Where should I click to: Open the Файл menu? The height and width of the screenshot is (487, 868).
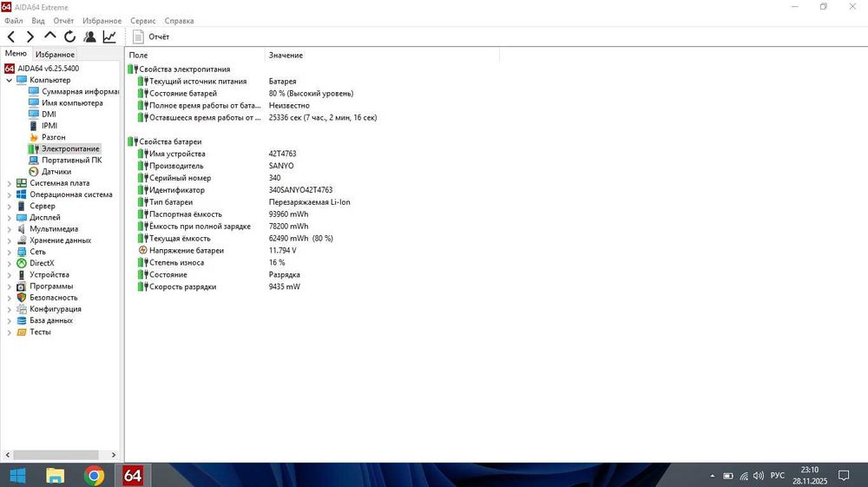14,21
